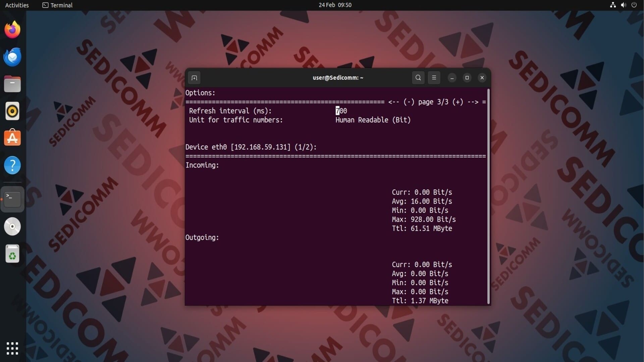Click the volume speaker status icon

pyautogui.click(x=623, y=5)
